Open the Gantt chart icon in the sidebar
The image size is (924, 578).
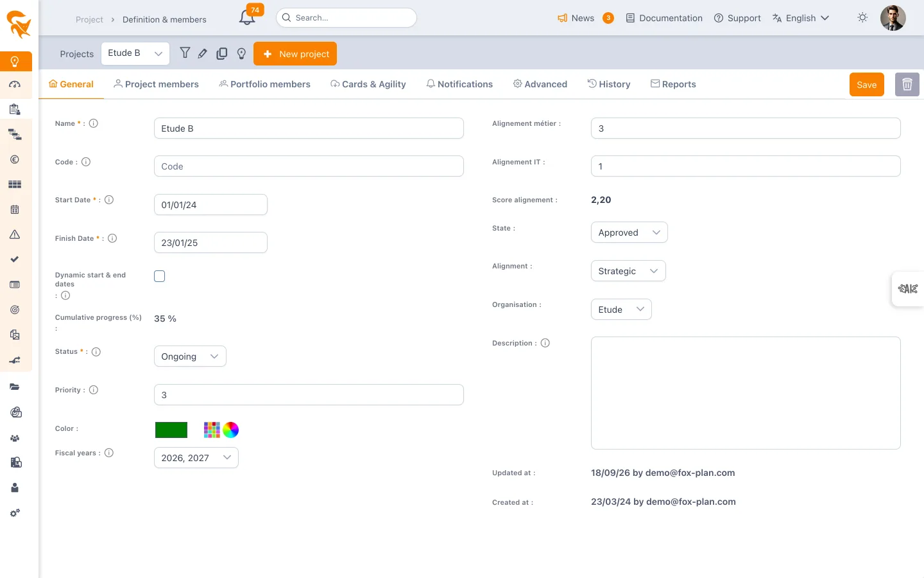pyautogui.click(x=15, y=135)
